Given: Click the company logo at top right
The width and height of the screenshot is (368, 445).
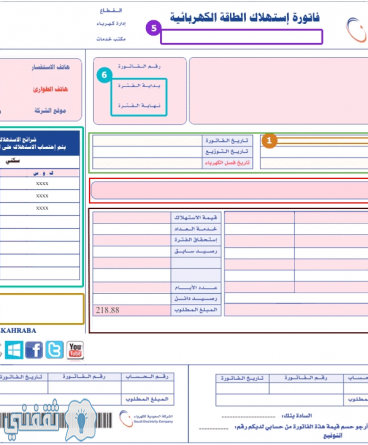Looking at the screenshot, I should [356, 30].
